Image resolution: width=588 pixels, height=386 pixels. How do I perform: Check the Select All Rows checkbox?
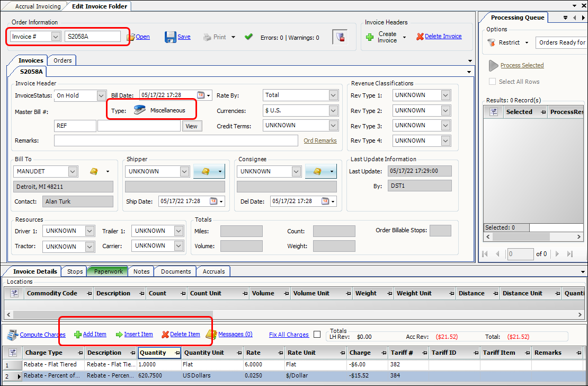coord(493,82)
